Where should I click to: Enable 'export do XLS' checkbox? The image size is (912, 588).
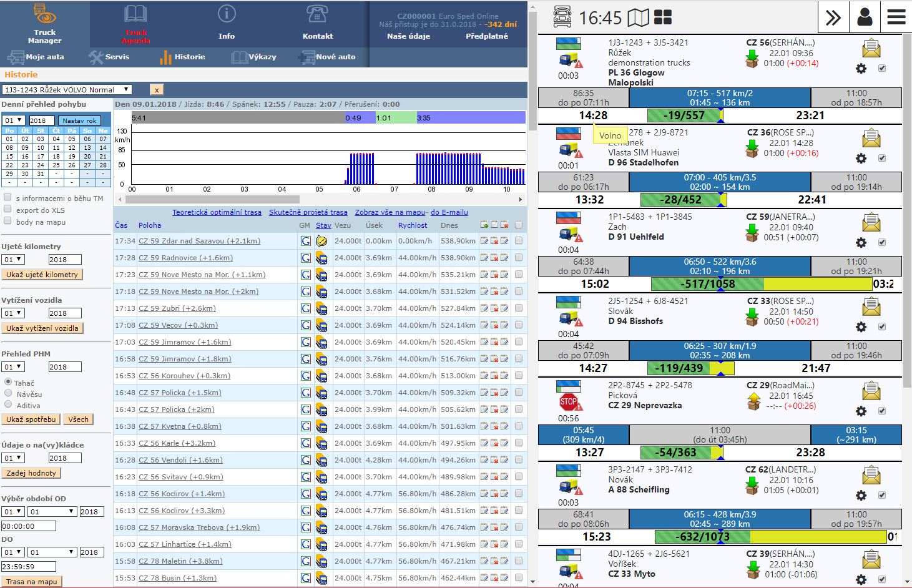(x=7, y=209)
